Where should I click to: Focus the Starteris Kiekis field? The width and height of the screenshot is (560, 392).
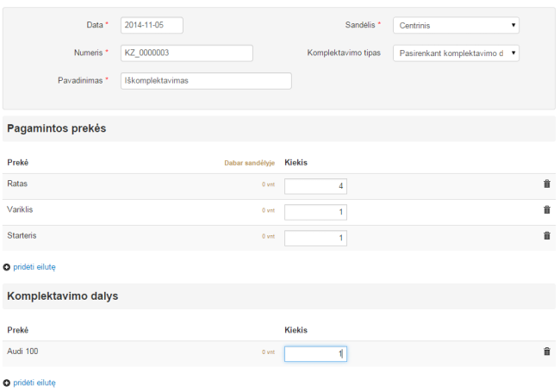coord(315,238)
